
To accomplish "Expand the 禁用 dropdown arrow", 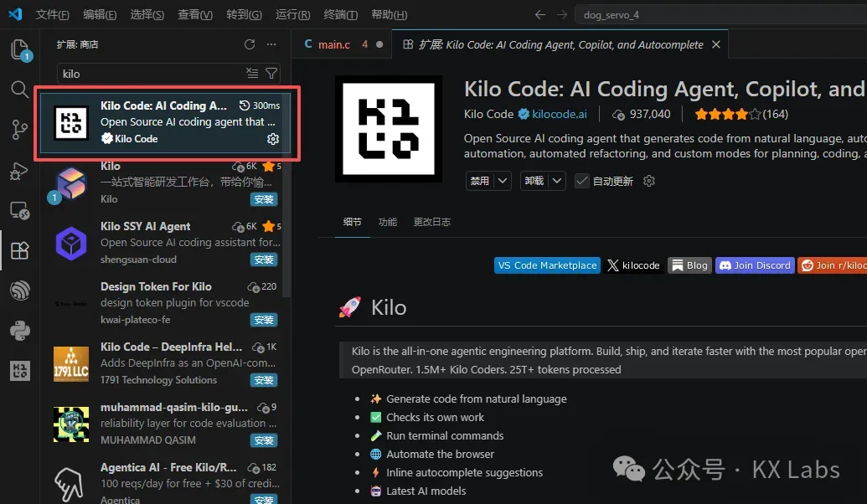I will 503,181.
